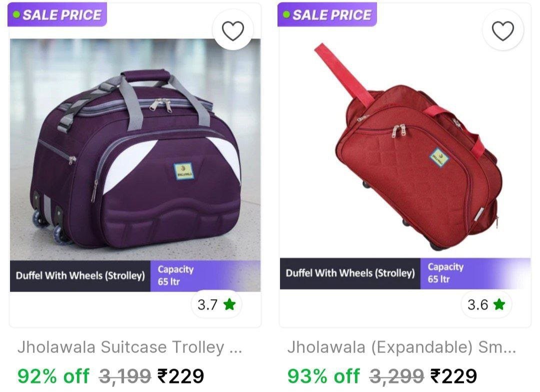Click the green star beside the 3.7 rating
Screen dimensions: 540x392
point(229,305)
